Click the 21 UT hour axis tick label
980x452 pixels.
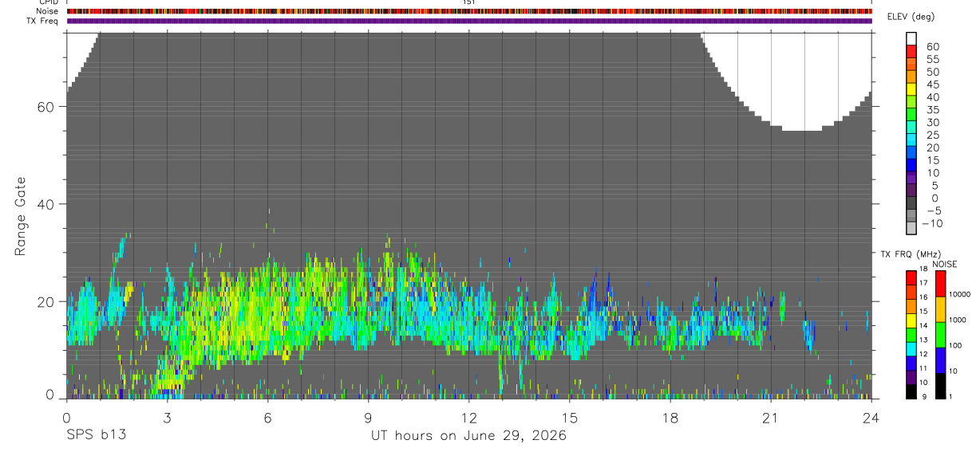pos(770,418)
